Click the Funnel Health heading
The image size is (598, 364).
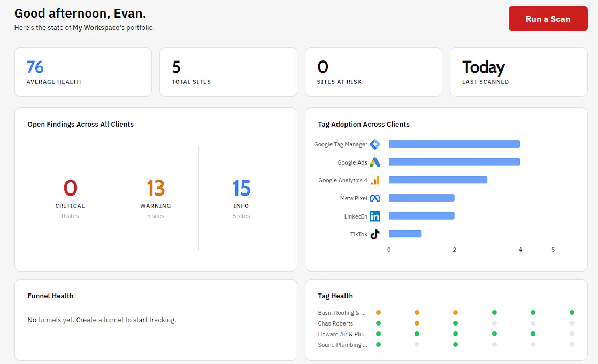pyautogui.click(x=50, y=296)
